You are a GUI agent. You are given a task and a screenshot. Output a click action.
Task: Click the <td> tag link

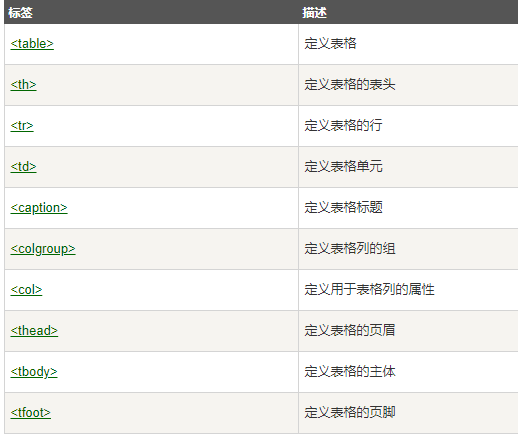(23, 167)
